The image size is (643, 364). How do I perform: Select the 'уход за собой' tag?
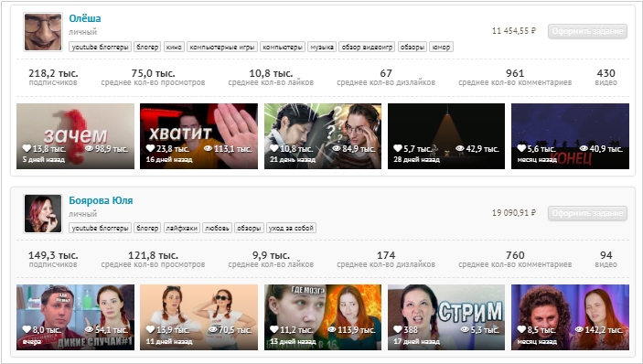(x=291, y=228)
